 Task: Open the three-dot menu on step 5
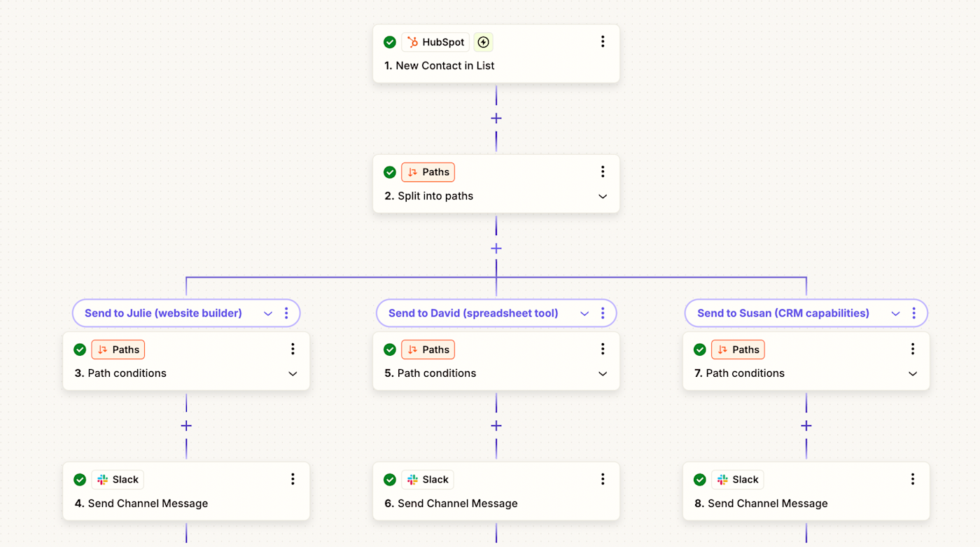click(x=603, y=349)
